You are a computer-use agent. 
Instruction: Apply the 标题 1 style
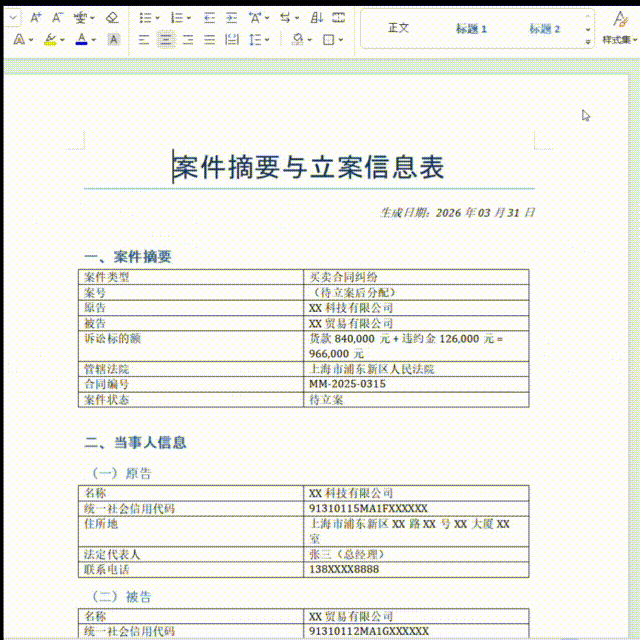[x=471, y=28]
